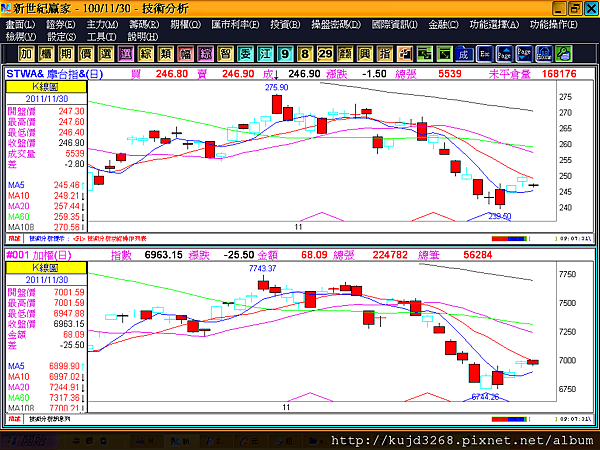
Task: Open the blue 成 folder toolbar icon
Action: point(464,54)
